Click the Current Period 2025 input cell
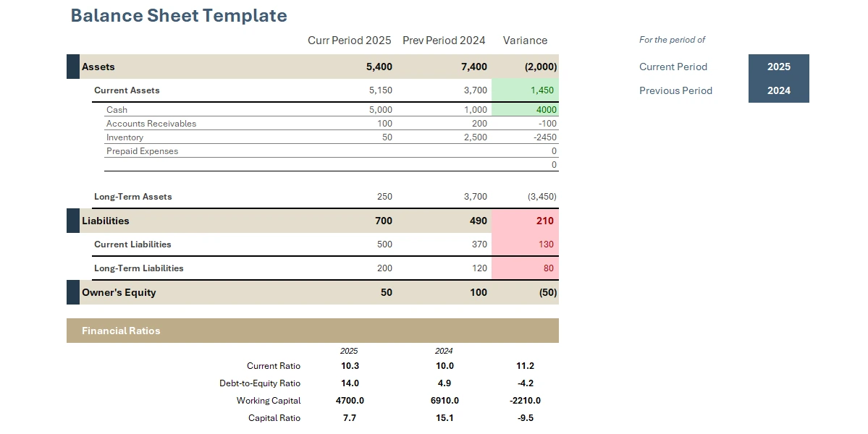 (778, 67)
